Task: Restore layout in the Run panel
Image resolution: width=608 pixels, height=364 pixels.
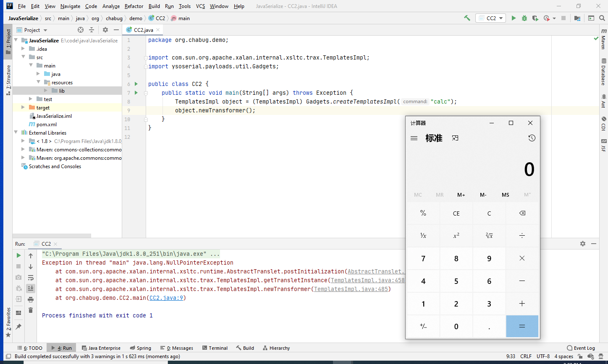Action: [18, 313]
